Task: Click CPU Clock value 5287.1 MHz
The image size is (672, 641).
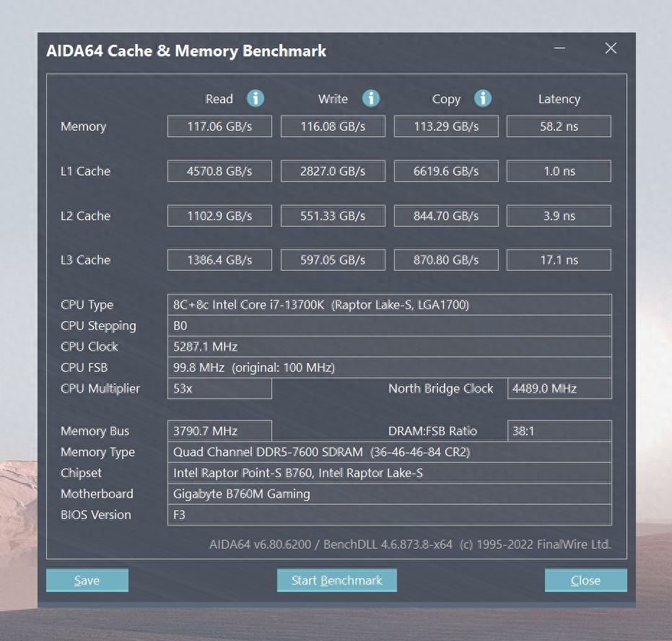Action: 390,346
